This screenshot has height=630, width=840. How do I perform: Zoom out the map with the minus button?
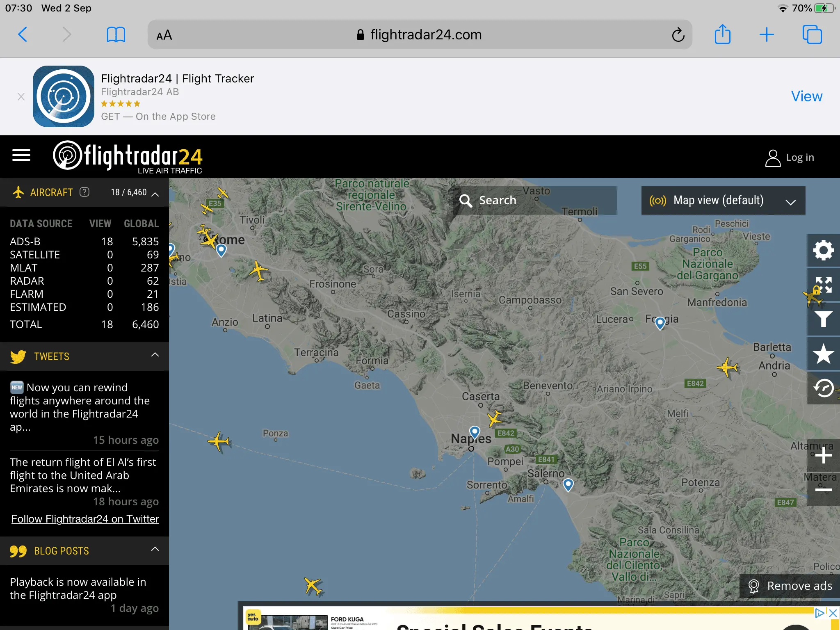823,489
